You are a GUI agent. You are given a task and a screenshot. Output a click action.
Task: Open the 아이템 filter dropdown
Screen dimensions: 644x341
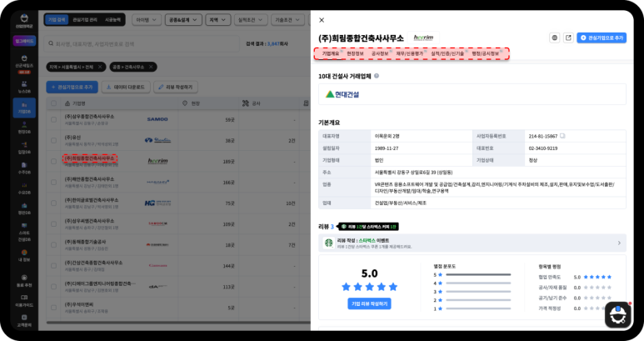tap(147, 20)
